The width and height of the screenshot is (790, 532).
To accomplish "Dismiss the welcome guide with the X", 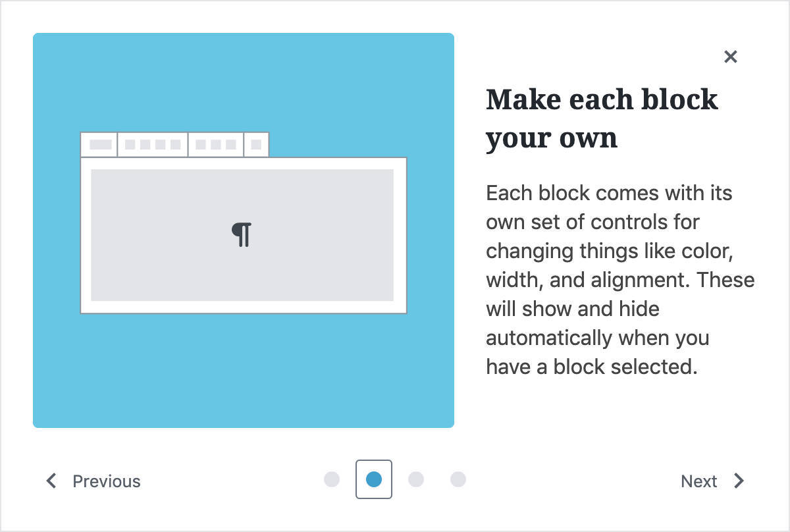I will 731,57.
